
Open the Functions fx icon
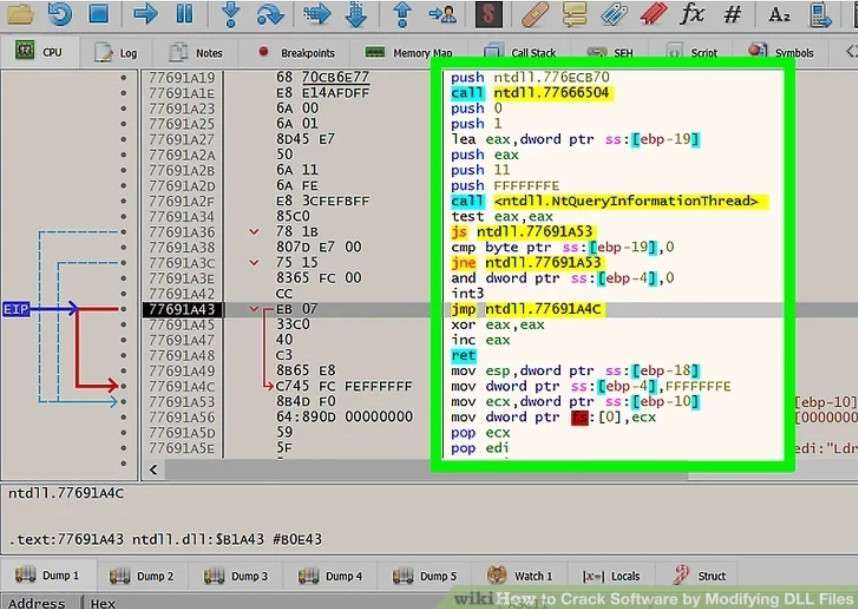[x=692, y=13]
